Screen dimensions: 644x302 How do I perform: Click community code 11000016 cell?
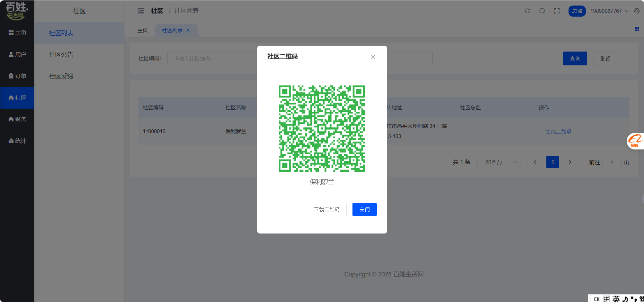tap(154, 131)
